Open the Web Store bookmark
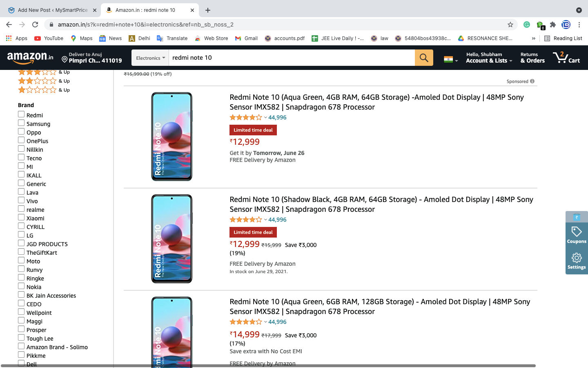The height and width of the screenshot is (368, 588). (x=211, y=38)
